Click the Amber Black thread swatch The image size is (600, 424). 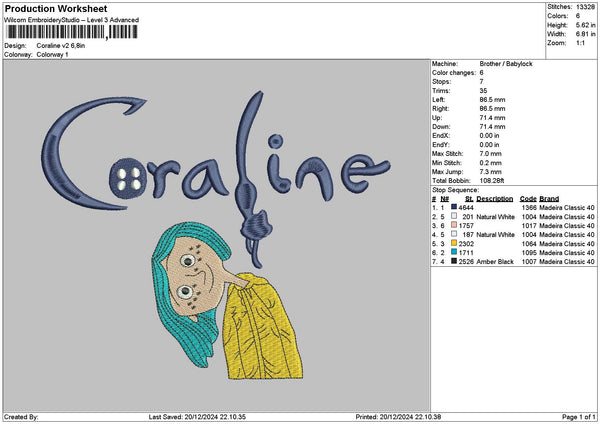454,262
